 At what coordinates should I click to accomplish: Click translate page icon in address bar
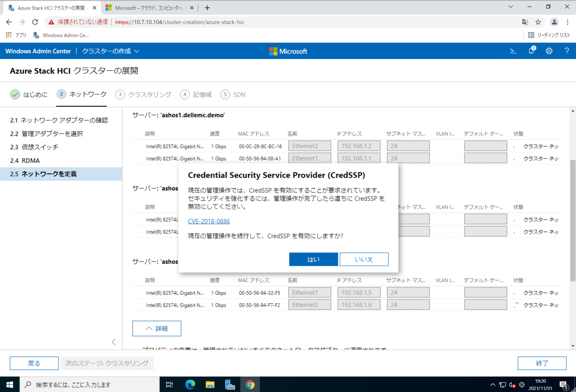[x=525, y=22]
